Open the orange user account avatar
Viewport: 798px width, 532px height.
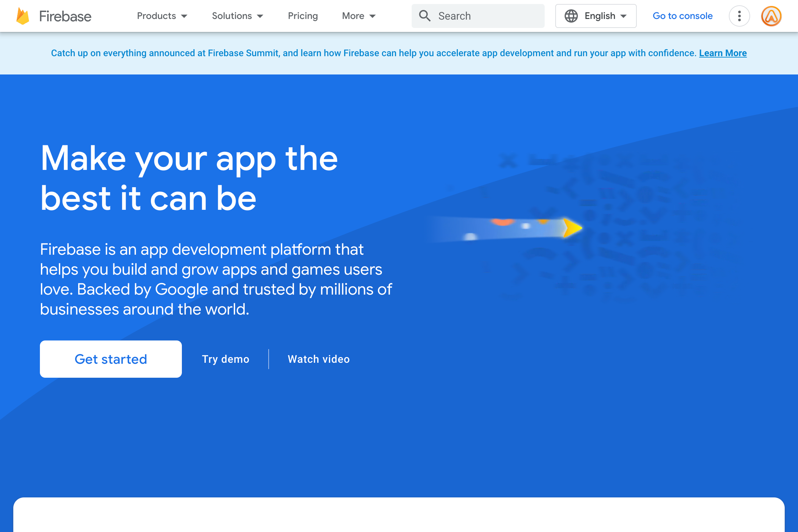[771, 16]
